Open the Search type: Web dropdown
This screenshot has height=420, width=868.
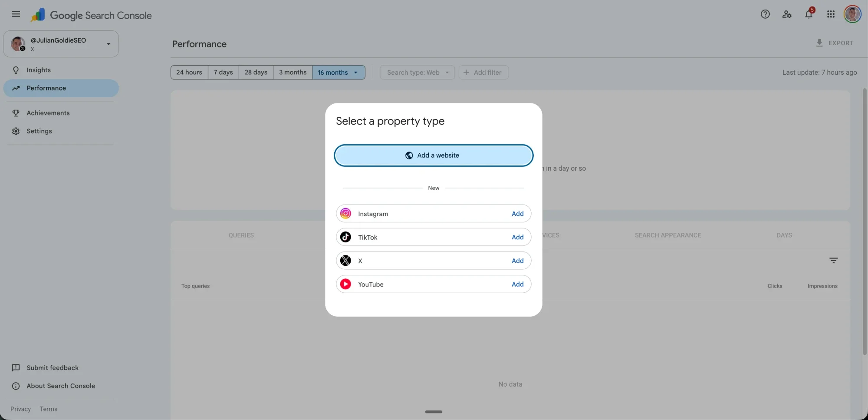[x=418, y=73]
